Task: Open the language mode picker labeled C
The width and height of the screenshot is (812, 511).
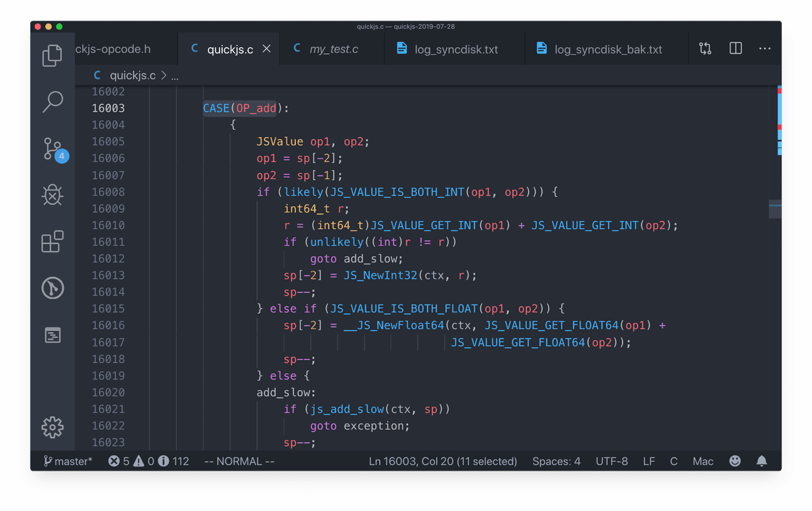Action: (674, 461)
